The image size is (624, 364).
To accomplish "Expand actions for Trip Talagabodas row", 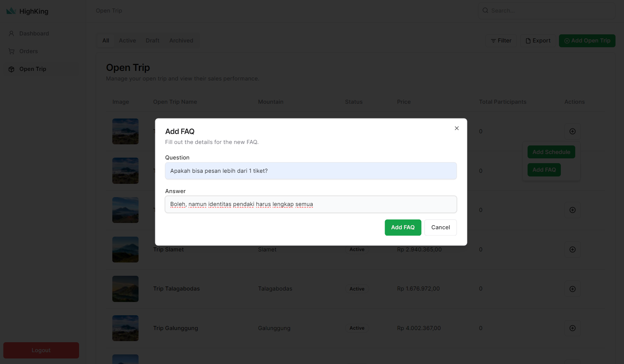I will pyautogui.click(x=572, y=289).
